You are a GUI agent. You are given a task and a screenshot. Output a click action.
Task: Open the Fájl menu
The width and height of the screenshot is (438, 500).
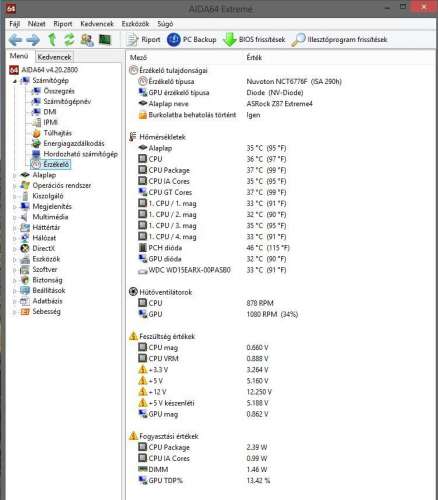click(14, 24)
